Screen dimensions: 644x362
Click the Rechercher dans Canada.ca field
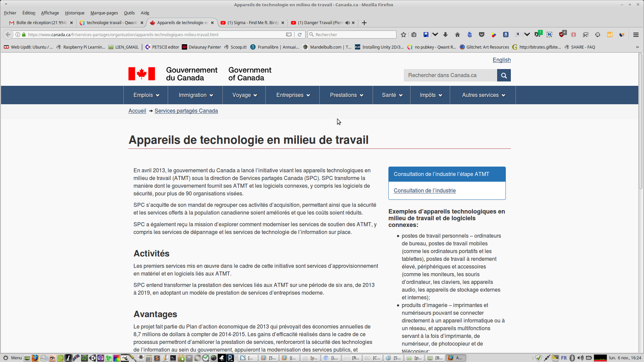click(x=450, y=75)
